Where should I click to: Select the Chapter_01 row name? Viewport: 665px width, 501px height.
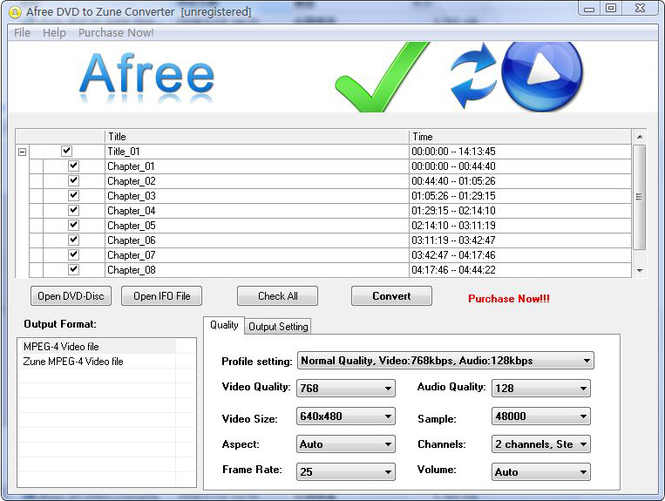tap(131, 166)
